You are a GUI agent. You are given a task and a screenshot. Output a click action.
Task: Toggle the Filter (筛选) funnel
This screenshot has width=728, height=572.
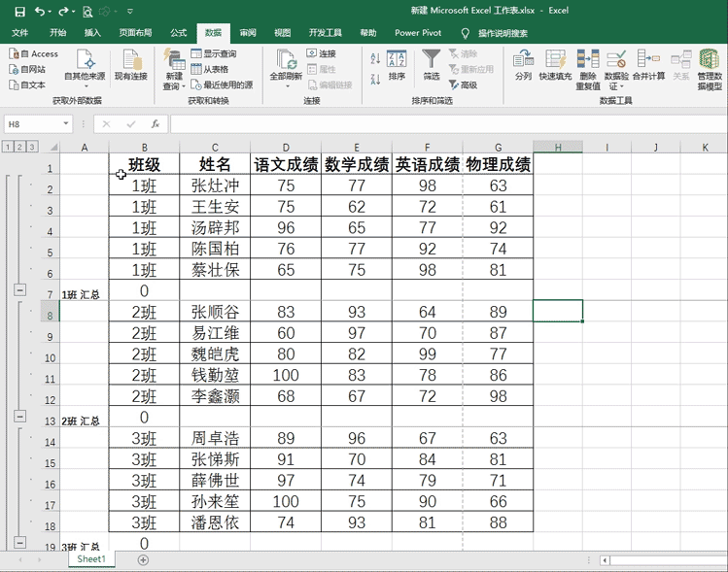[x=431, y=65]
